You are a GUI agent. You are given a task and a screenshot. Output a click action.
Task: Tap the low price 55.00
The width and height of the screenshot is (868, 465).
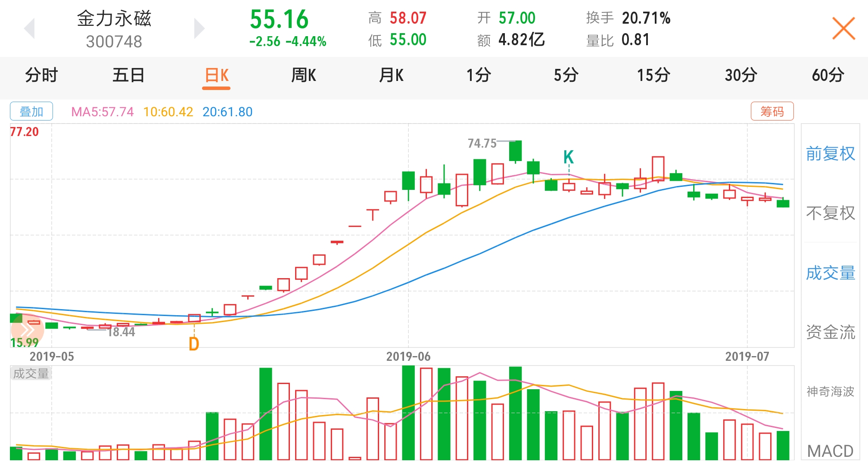tap(408, 40)
